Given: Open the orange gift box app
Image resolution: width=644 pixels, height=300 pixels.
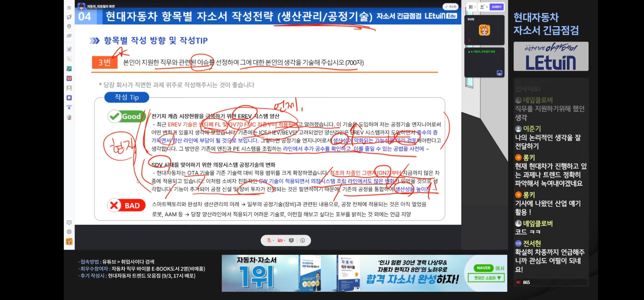Looking at the screenshot, I should pos(69,78).
